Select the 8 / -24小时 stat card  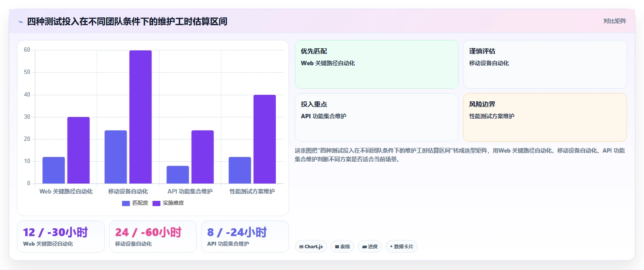(245, 237)
